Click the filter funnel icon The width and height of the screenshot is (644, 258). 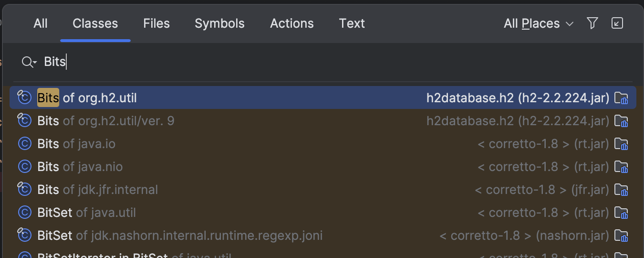tap(592, 23)
